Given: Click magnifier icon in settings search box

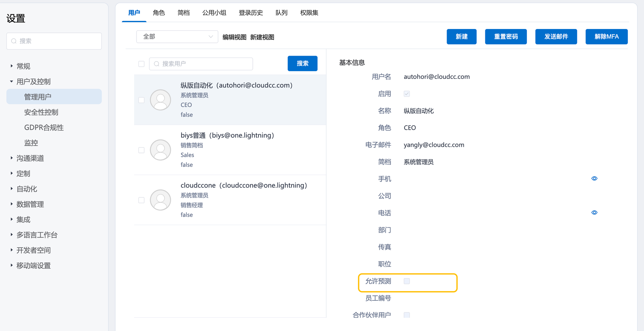Looking at the screenshot, I should [14, 41].
